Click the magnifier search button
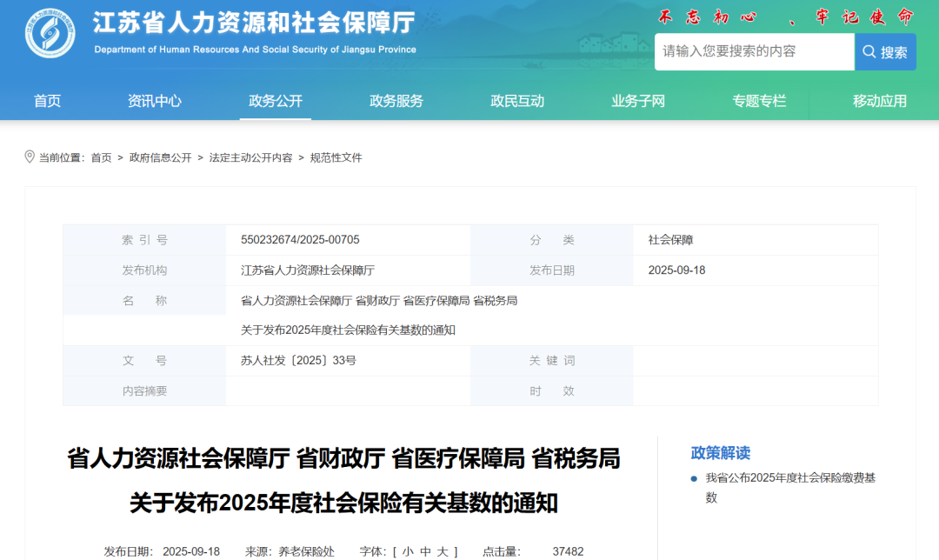The width and height of the screenshot is (939, 560). click(x=885, y=52)
